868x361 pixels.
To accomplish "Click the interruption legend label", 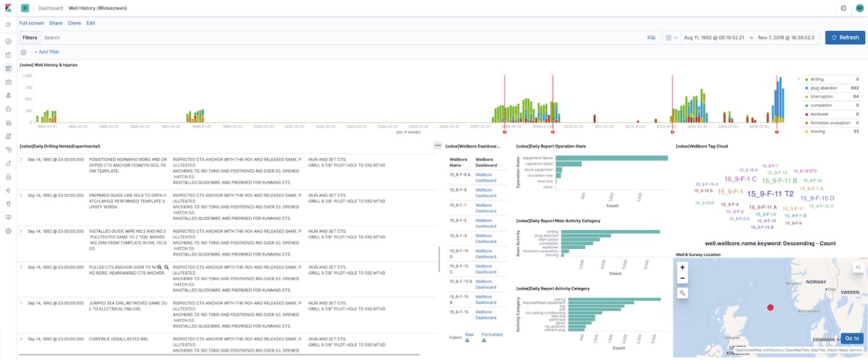I will click(x=823, y=96).
